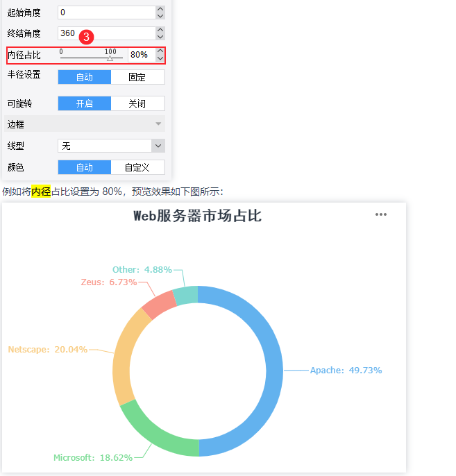The width and height of the screenshot is (456, 476).
Task: Decrease 起始角度 with the down arrow
Action: tap(160, 16)
